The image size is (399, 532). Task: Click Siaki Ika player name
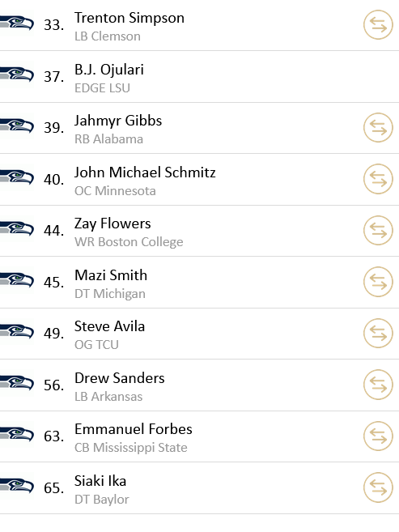[100, 481]
